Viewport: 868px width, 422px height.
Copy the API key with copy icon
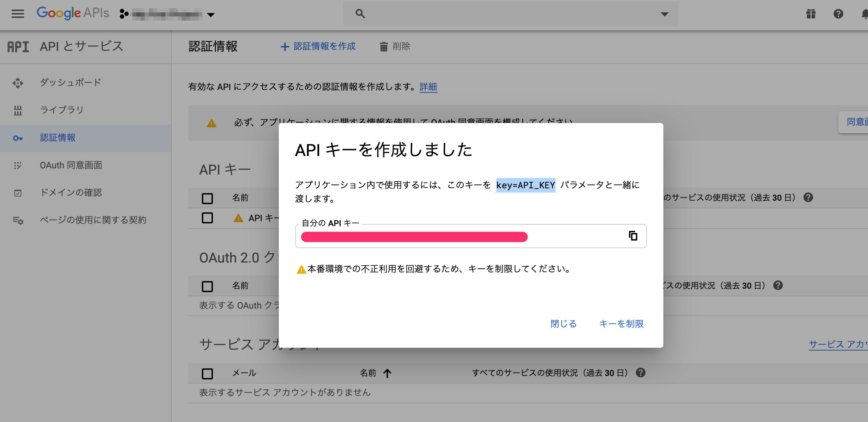point(633,236)
